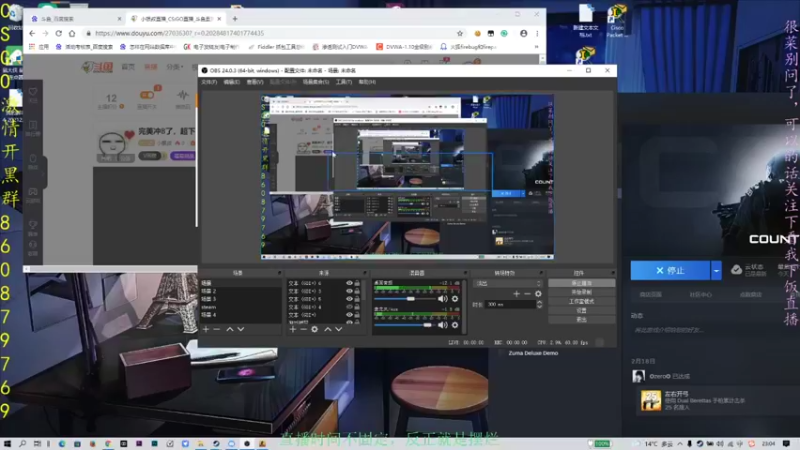Viewport: 800px width, 450px height.
Task: Pop out the OBS controls dock
Action: click(x=612, y=273)
